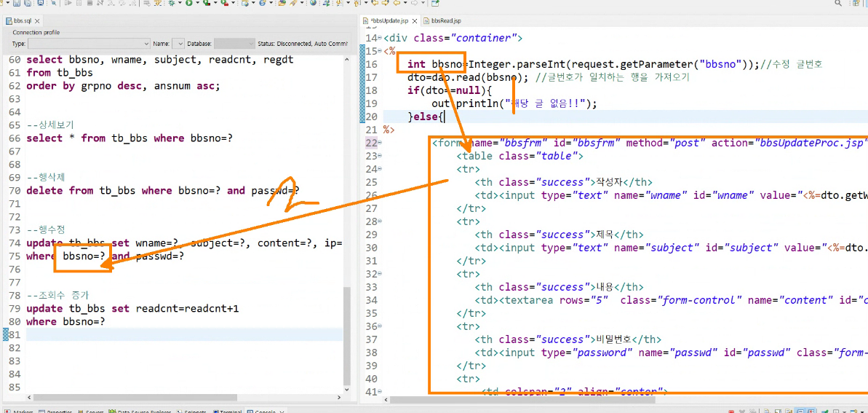868x413 pixels.
Task: Click the '--상세보기' comment line
Action: 49,125
